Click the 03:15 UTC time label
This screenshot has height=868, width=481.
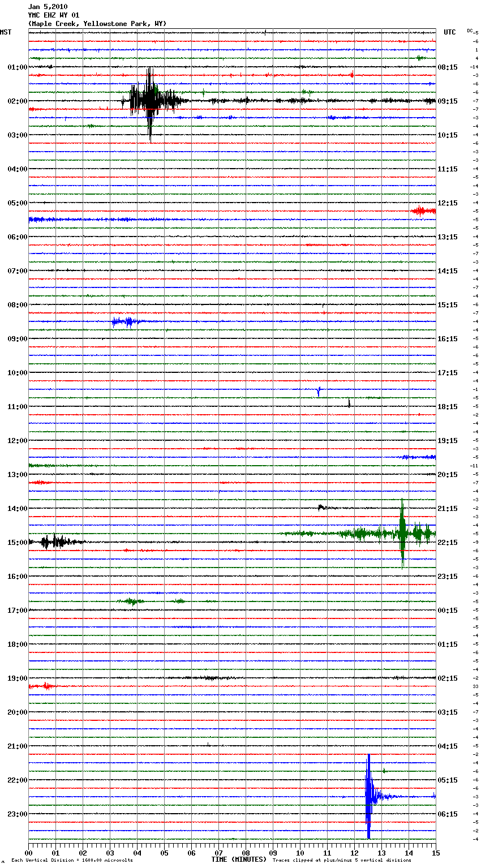click(x=448, y=712)
